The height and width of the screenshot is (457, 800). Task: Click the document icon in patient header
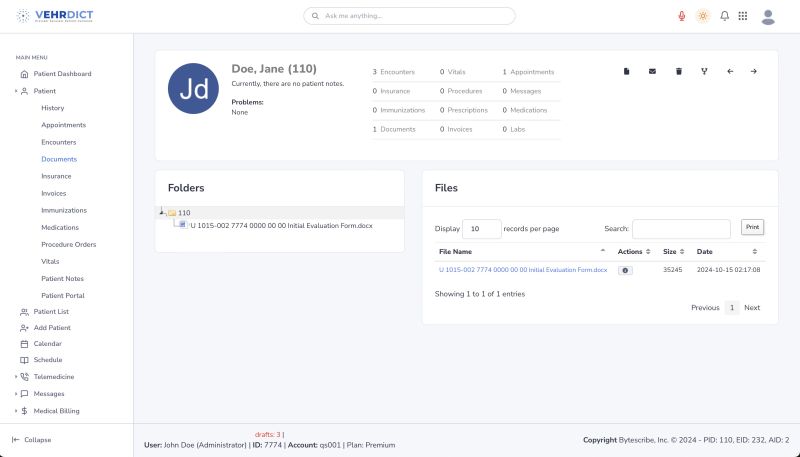(627, 71)
